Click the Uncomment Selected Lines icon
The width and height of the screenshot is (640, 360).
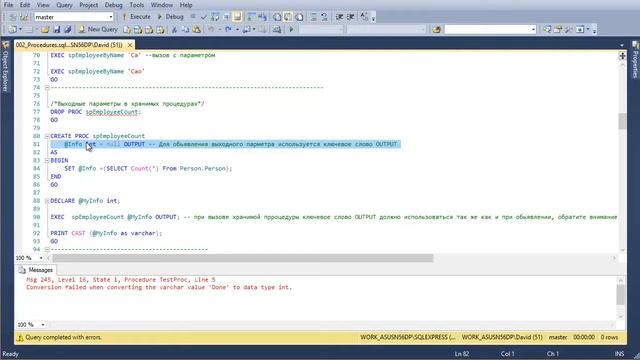[x=324, y=17]
